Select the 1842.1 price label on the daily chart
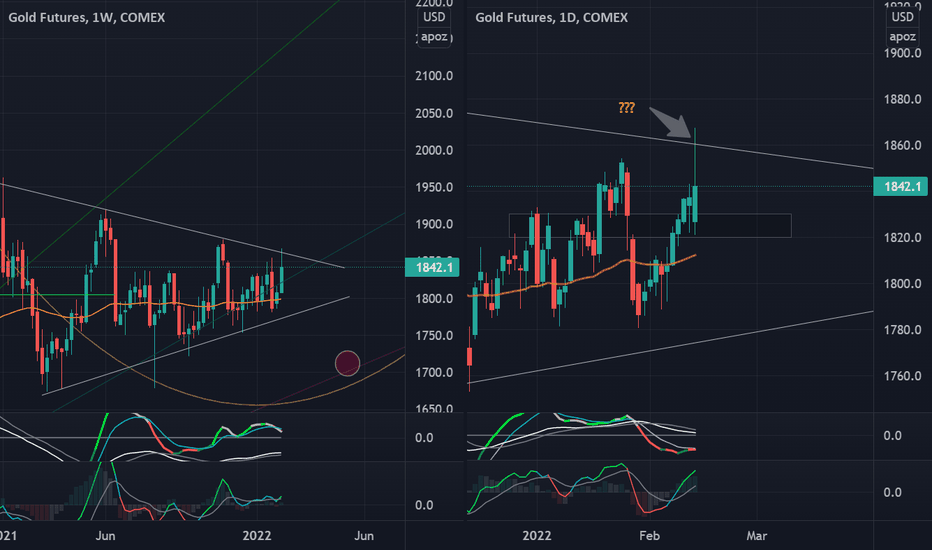This screenshot has width=932, height=550. coord(900,187)
